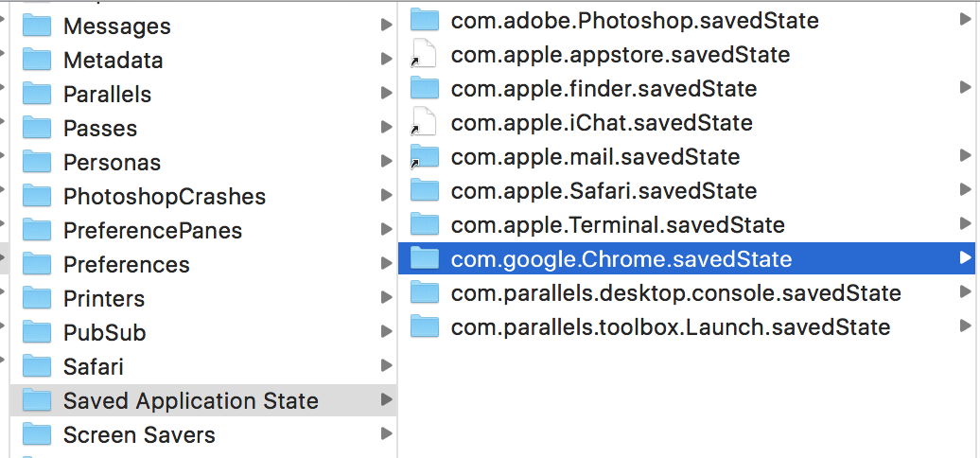Select the com.apple.appstore.savedState alias file icon
Viewport: 980px width, 458px height.
(x=425, y=54)
